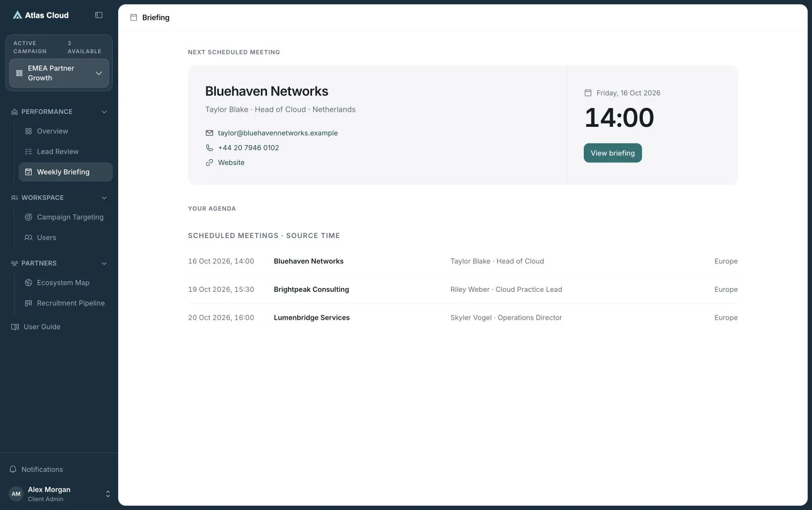812x510 pixels.
Task: Click the Workspace group icon
Action: (15, 198)
